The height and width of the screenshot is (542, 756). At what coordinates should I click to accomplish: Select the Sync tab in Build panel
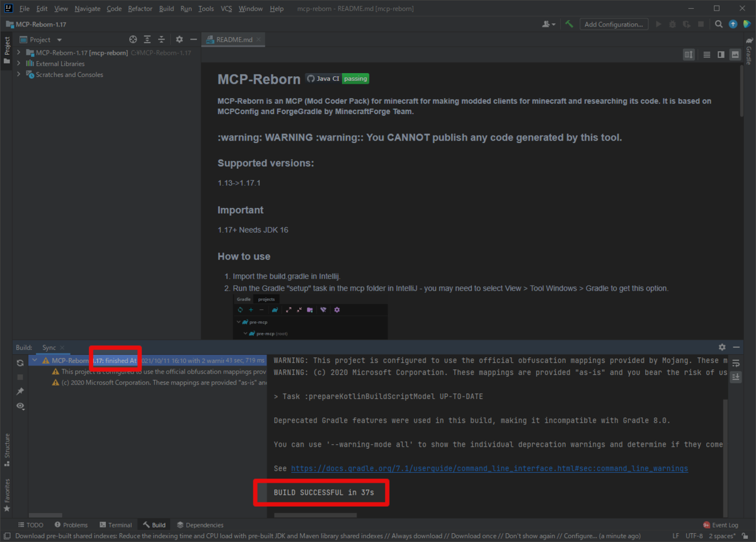pyautogui.click(x=49, y=347)
